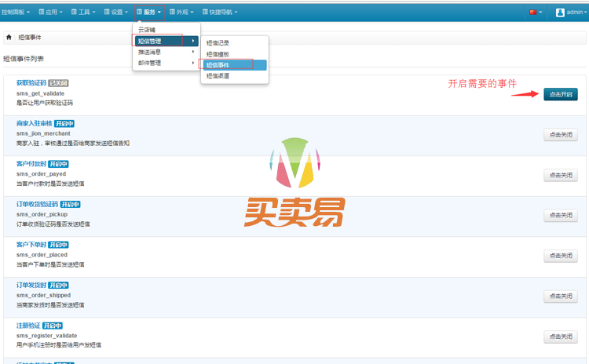Click 点击关闭 for 商家入驻审核
Image resolution: width=589 pixels, height=364 pixels.
click(561, 135)
